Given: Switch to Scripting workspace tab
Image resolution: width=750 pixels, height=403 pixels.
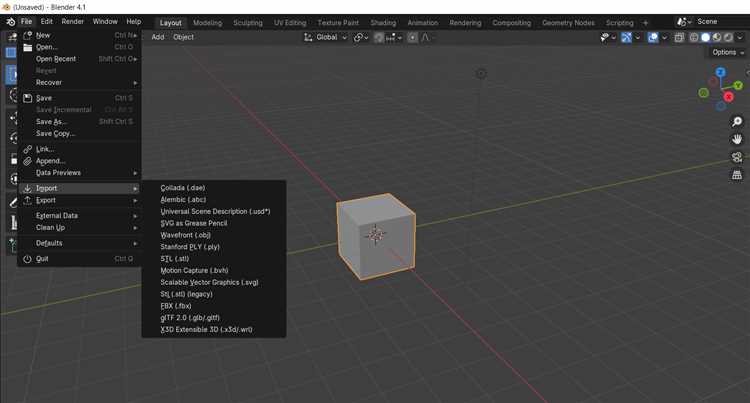Looking at the screenshot, I should [x=619, y=23].
